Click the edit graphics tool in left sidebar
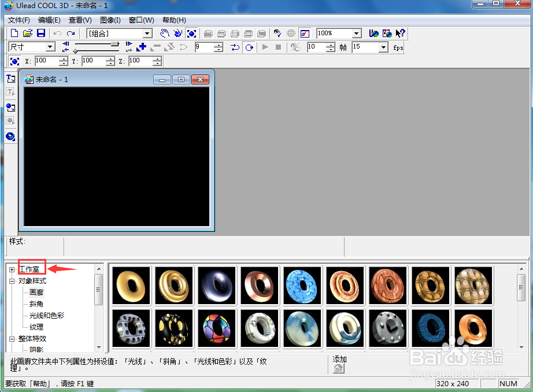 tap(10, 120)
